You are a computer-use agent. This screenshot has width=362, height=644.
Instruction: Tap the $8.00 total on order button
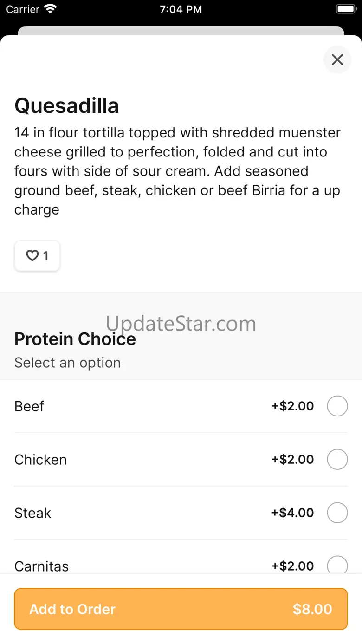point(312,609)
